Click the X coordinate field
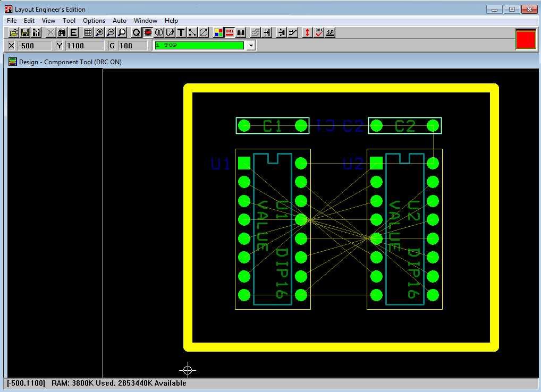This screenshot has width=541, height=392. pos(35,46)
